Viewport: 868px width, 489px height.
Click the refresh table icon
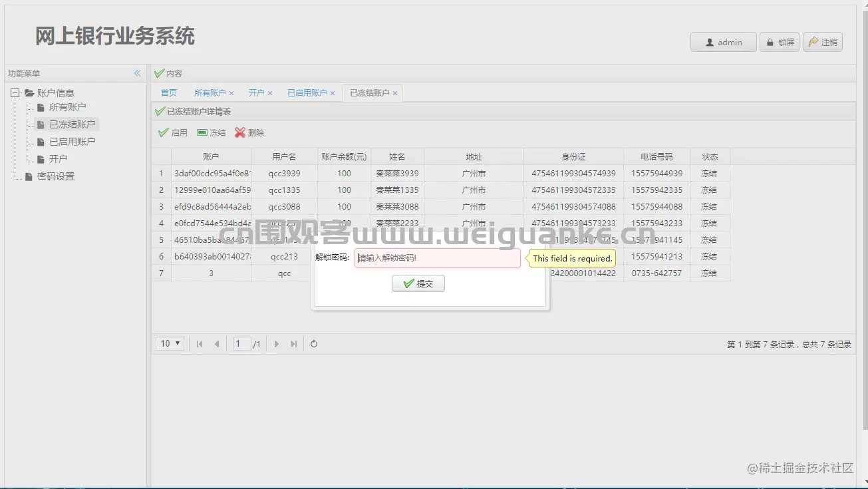pyautogui.click(x=314, y=344)
